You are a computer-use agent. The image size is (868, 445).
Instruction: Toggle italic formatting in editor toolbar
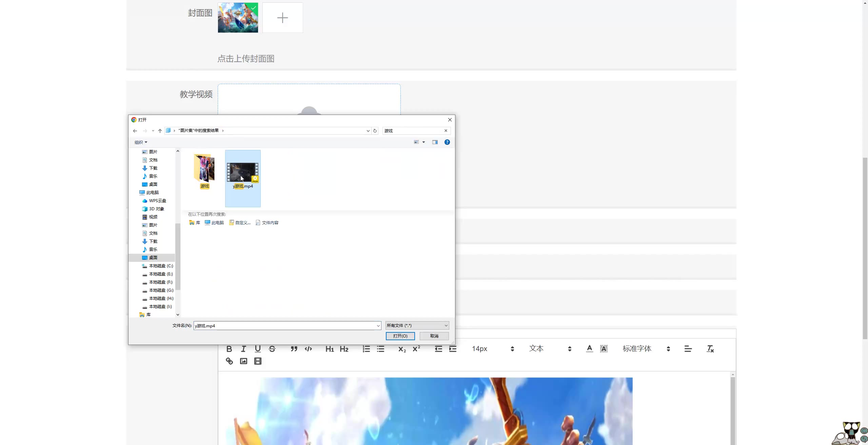click(x=243, y=349)
